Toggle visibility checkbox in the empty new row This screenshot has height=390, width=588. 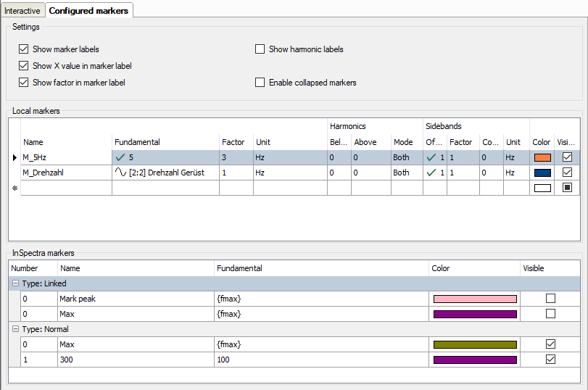[568, 188]
